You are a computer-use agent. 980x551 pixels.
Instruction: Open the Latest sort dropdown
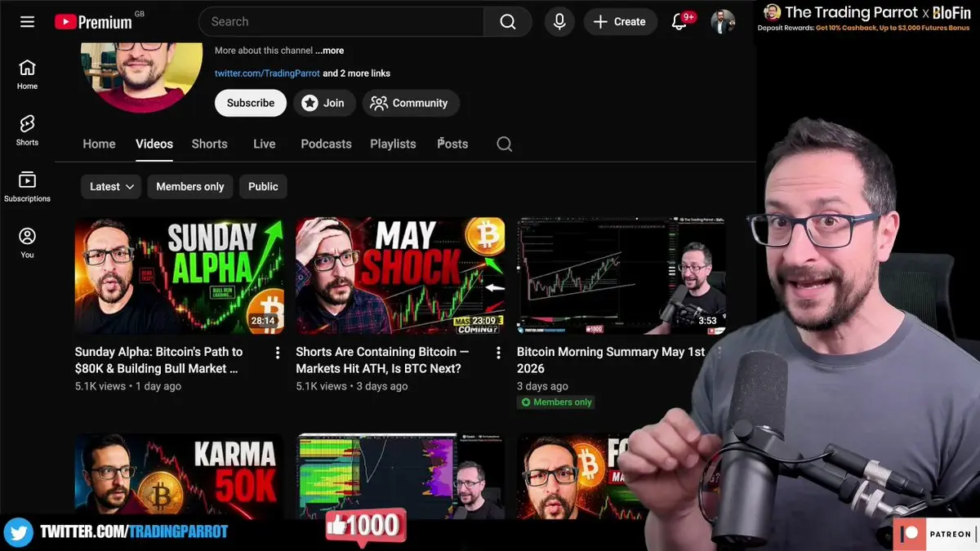(x=111, y=187)
